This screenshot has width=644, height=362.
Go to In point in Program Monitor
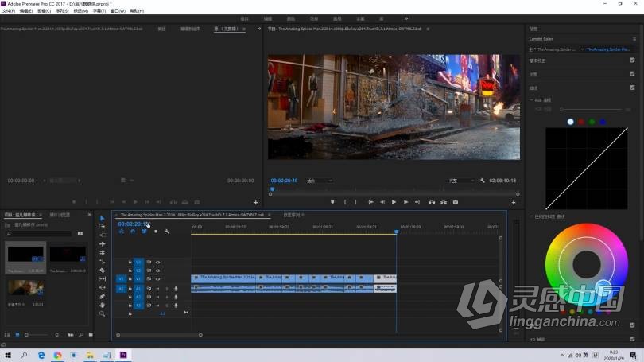[370, 202]
